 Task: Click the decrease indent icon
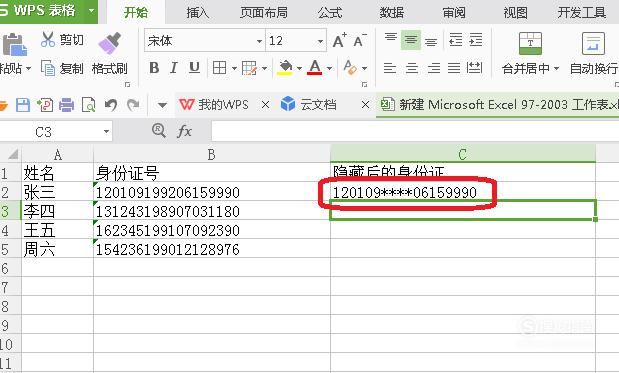[x=456, y=40]
